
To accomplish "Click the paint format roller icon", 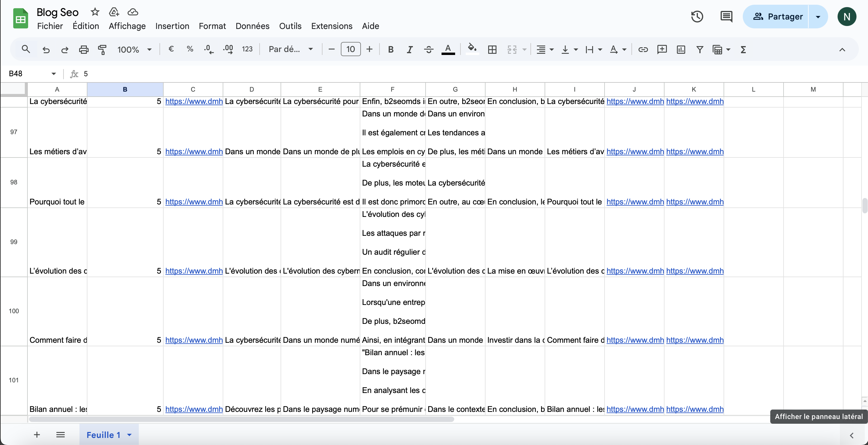I will click(102, 50).
